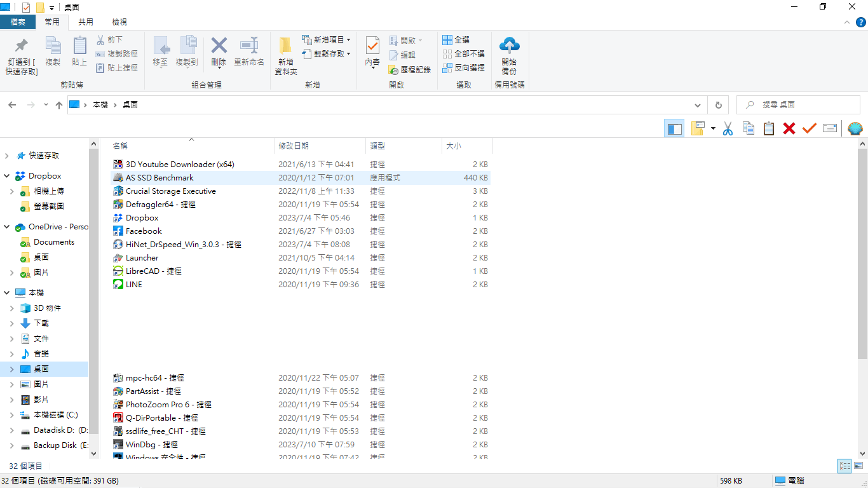The width and height of the screenshot is (868, 488).
Task: Click the Search Desktop (搜尋 桌面) box
Action: (x=798, y=105)
